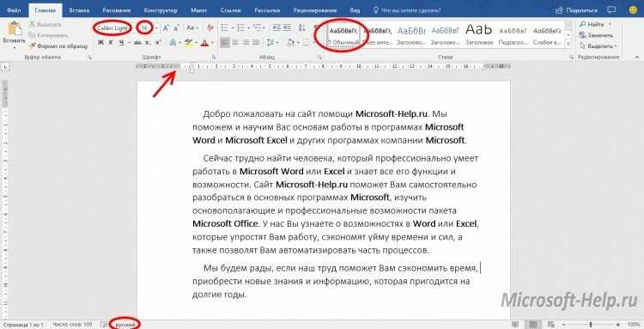Open the comments speech-bubble icon in title bar
The width and height of the screenshot is (644, 329).
pos(611,9)
